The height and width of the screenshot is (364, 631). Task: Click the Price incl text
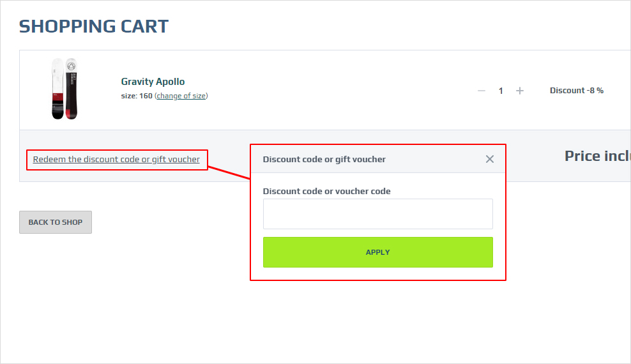click(x=598, y=156)
